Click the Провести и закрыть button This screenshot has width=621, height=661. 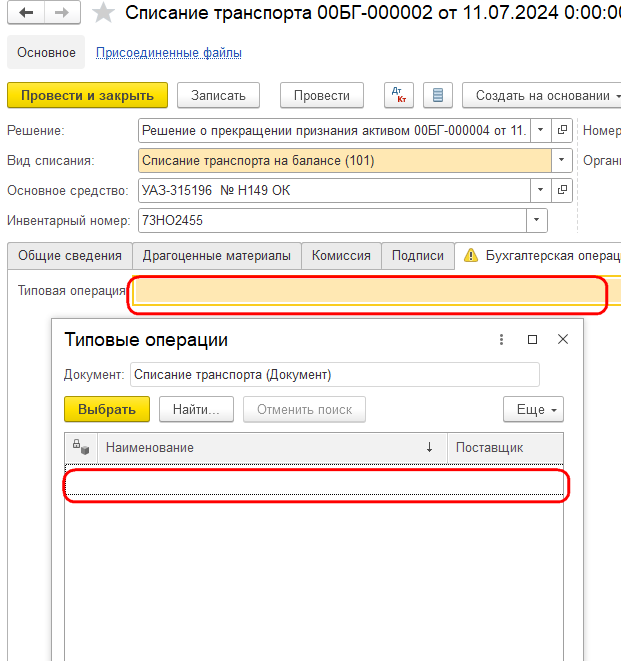pos(87,95)
